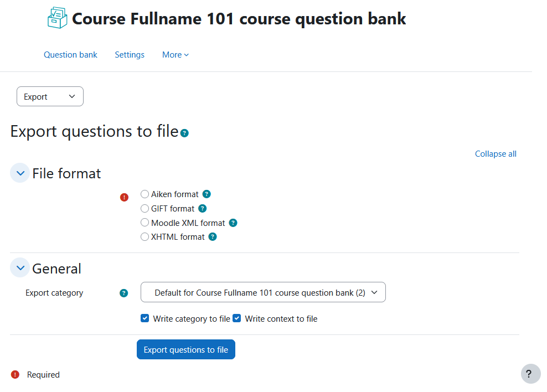The image size is (547, 392).
Task: Open the Export category dropdown
Action: 263,292
